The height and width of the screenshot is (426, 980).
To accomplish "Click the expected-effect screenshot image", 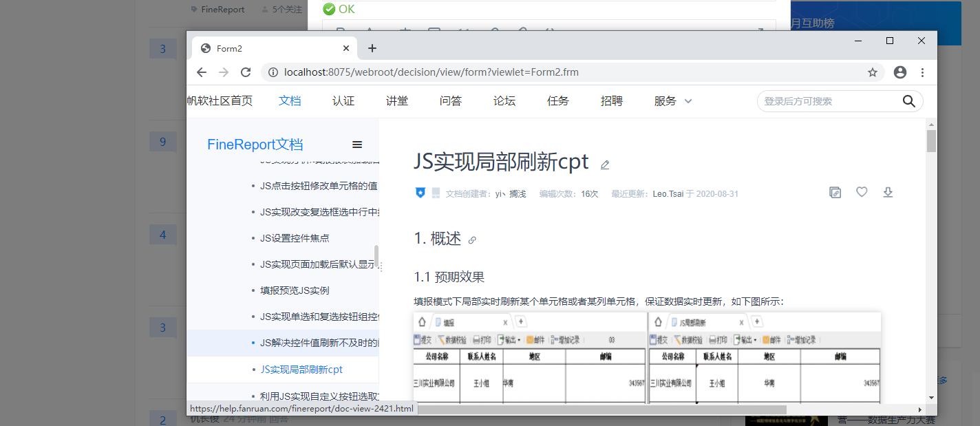I will point(647,358).
